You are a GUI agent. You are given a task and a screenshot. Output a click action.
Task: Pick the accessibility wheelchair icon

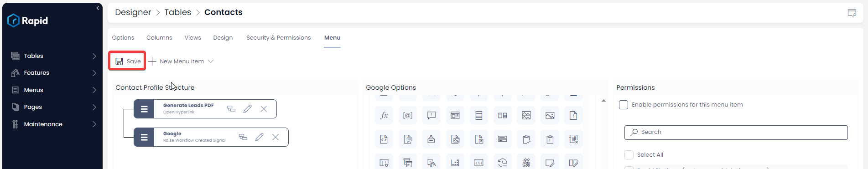526,163
